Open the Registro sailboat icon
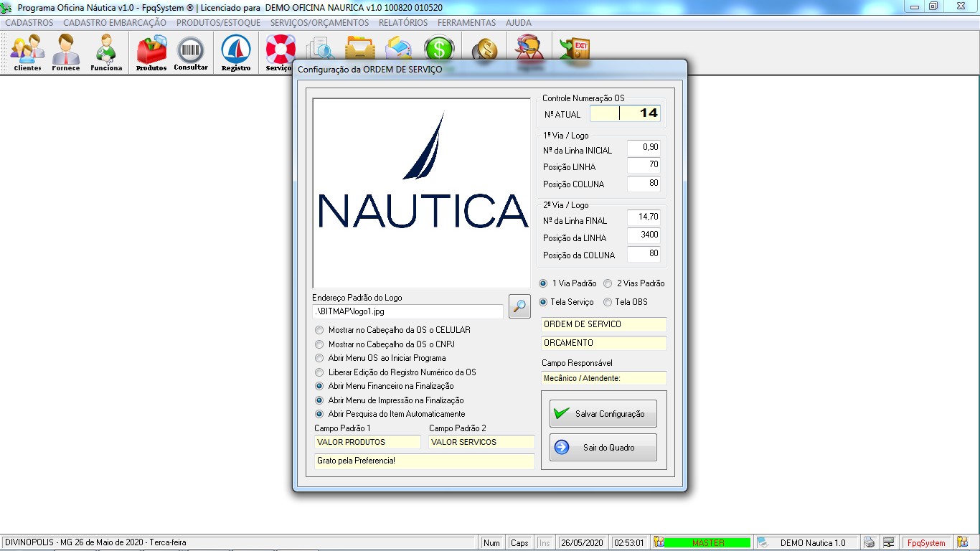Screen dimensions: 980x551 (x=236, y=52)
